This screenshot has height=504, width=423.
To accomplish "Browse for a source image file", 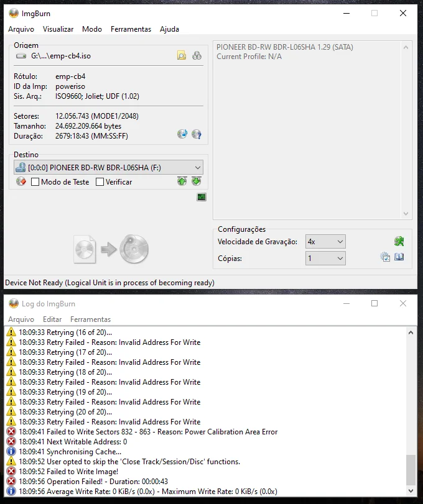I will [x=182, y=55].
